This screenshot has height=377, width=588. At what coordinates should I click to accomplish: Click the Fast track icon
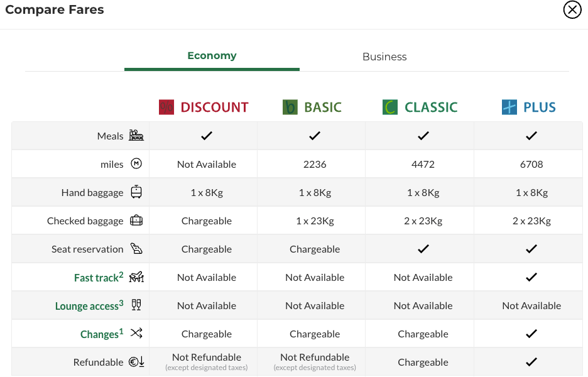(x=136, y=277)
